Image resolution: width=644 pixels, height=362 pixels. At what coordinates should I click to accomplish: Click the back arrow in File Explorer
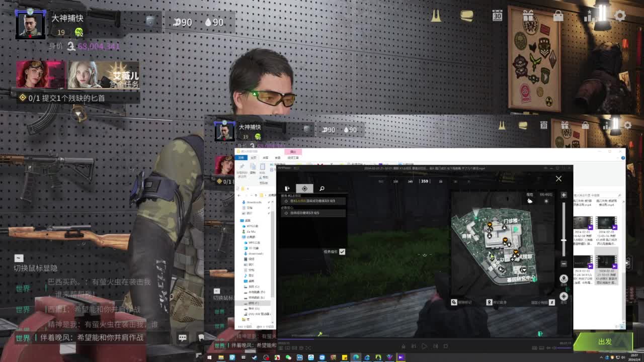[x=239, y=195]
